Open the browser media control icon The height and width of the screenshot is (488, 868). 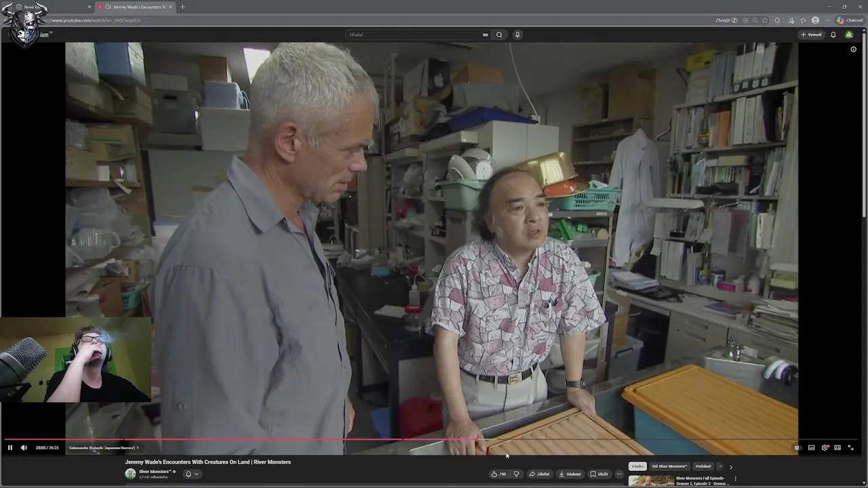tap(791, 20)
